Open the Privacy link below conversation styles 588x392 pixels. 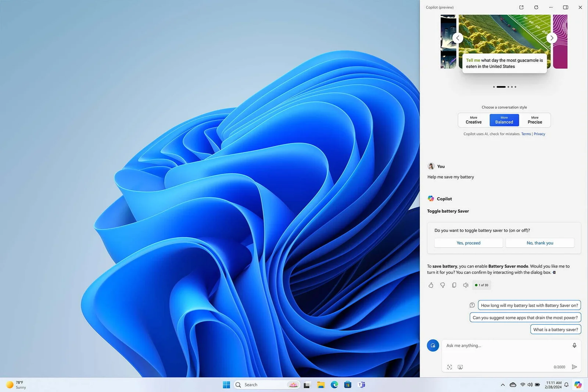pos(539,134)
